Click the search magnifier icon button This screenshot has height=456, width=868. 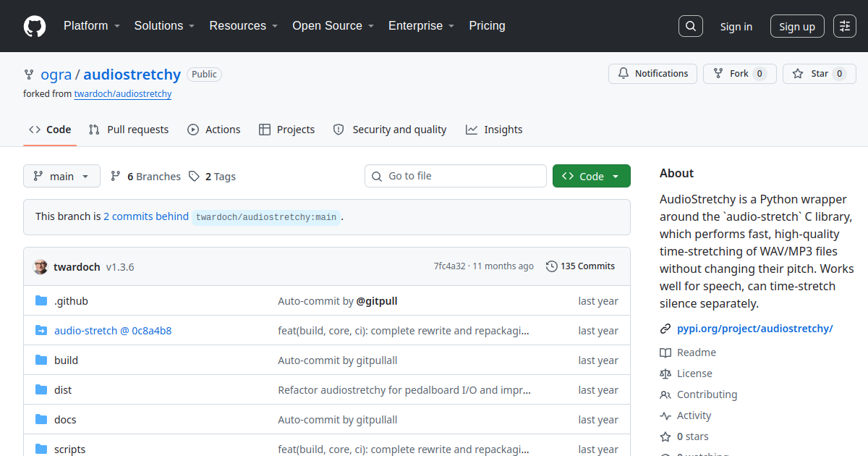(691, 26)
